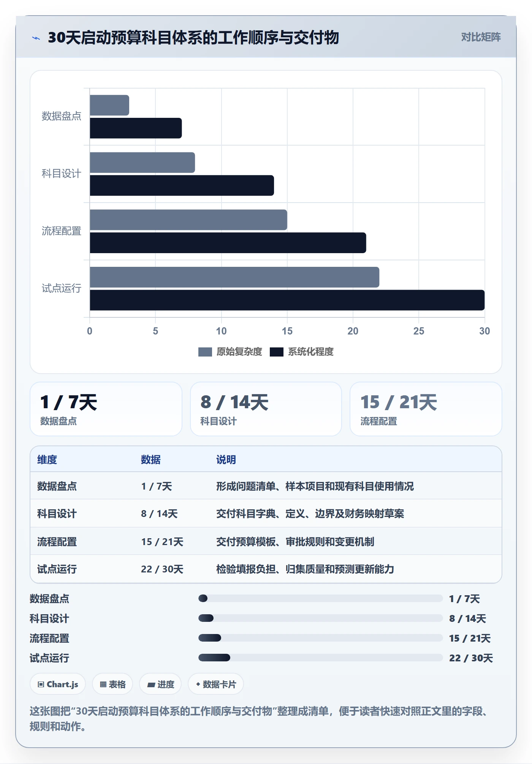The height and width of the screenshot is (764, 532).
Task: Click the dark 试点运行 chart bar
Action: click(287, 300)
